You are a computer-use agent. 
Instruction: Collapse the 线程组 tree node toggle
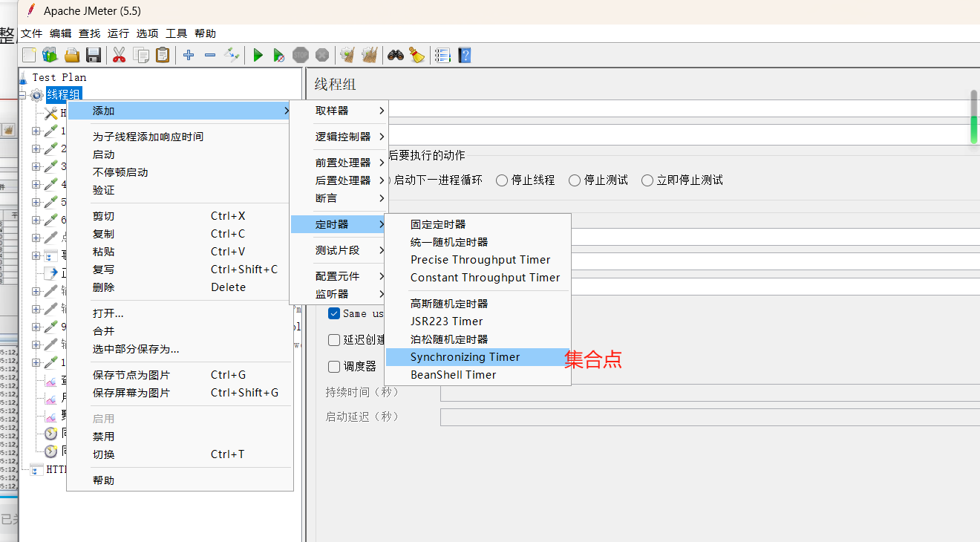22,95
